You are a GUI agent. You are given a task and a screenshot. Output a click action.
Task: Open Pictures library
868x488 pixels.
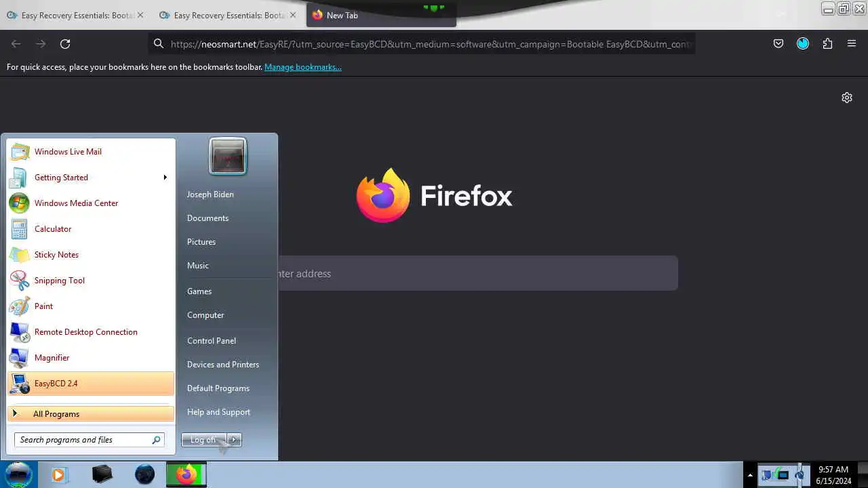click(x=201, y=242)
